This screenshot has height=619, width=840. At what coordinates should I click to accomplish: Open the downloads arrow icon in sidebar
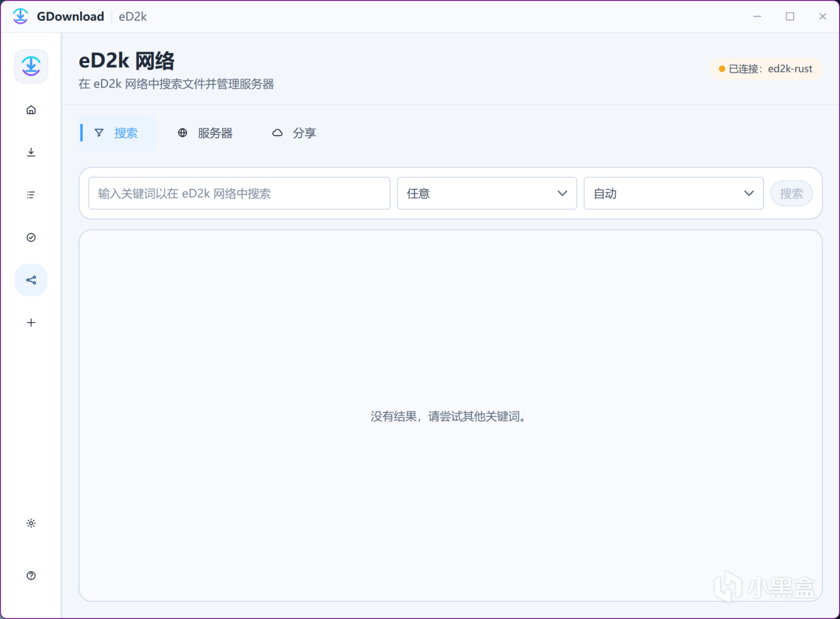pos(31,152)
